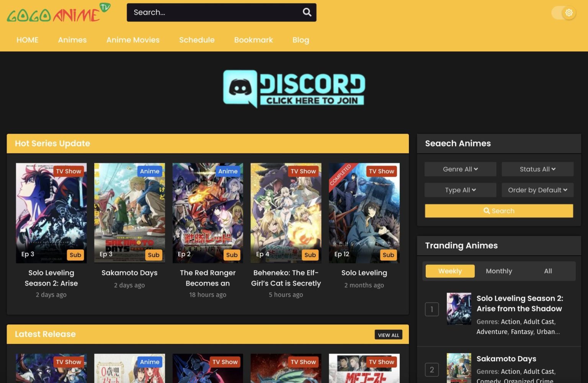The height and width of the screenshot is (383, 588).
Task: Go to the Schedule page
Action: tap(197, 40)
